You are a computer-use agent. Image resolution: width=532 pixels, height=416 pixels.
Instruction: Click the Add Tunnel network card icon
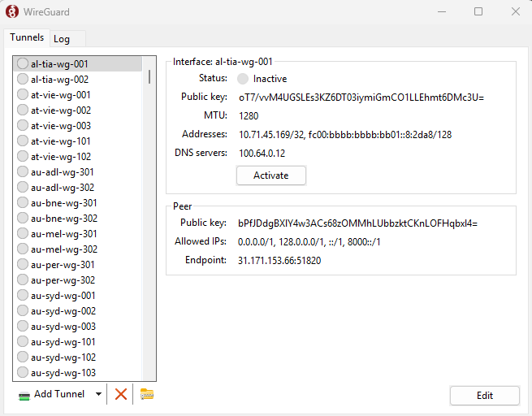coord(24,395)
